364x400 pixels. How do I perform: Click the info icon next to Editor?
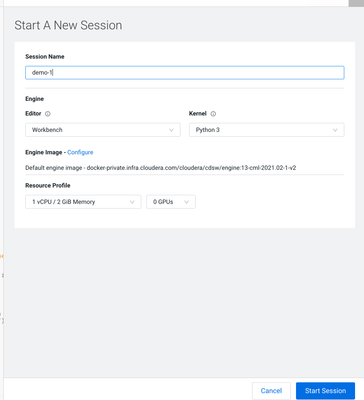point(48,114)
